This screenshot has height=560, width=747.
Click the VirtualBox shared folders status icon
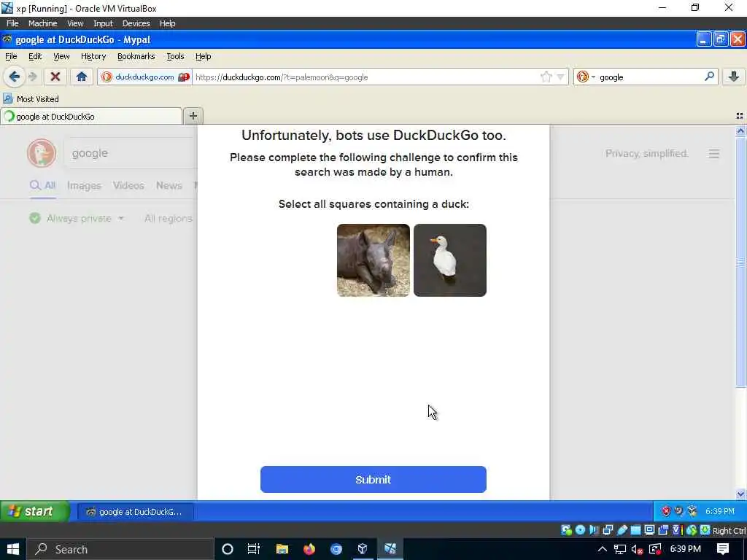[635, 530]
